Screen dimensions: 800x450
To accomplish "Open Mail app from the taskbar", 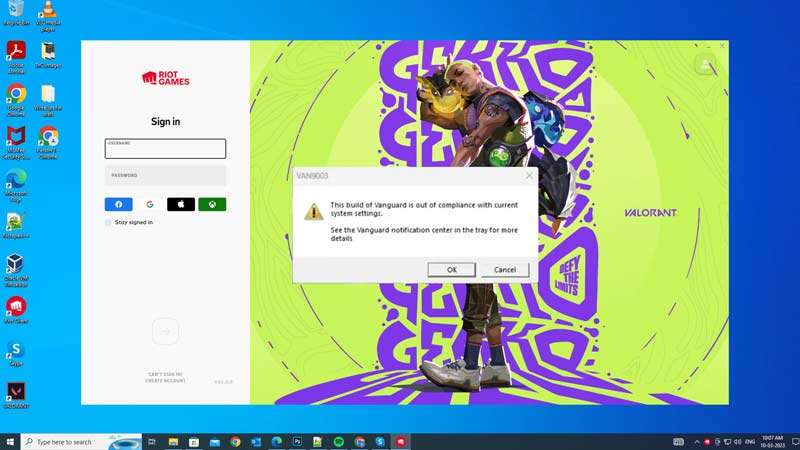I will 215,442.
